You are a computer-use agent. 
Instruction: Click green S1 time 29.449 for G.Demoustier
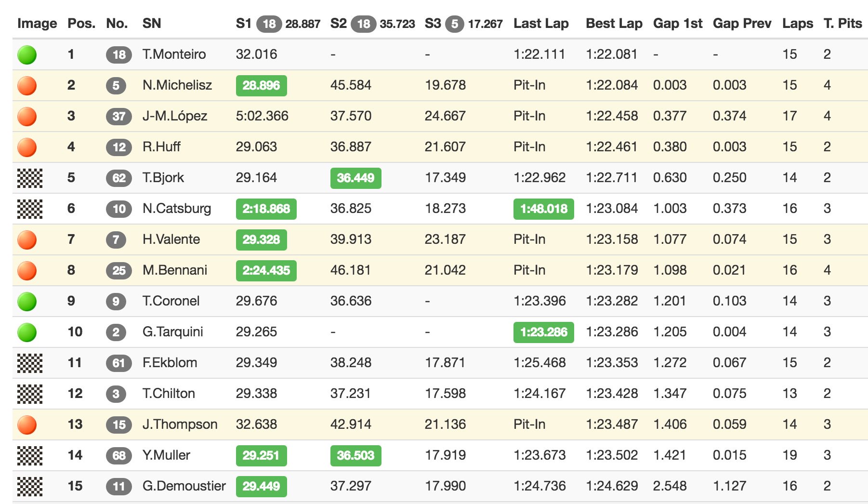[262, 486]
